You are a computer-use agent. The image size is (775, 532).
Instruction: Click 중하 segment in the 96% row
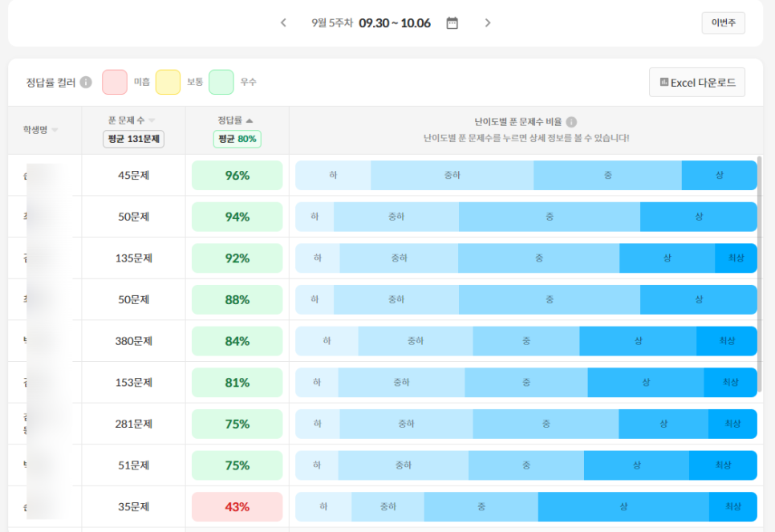point(452,175)
